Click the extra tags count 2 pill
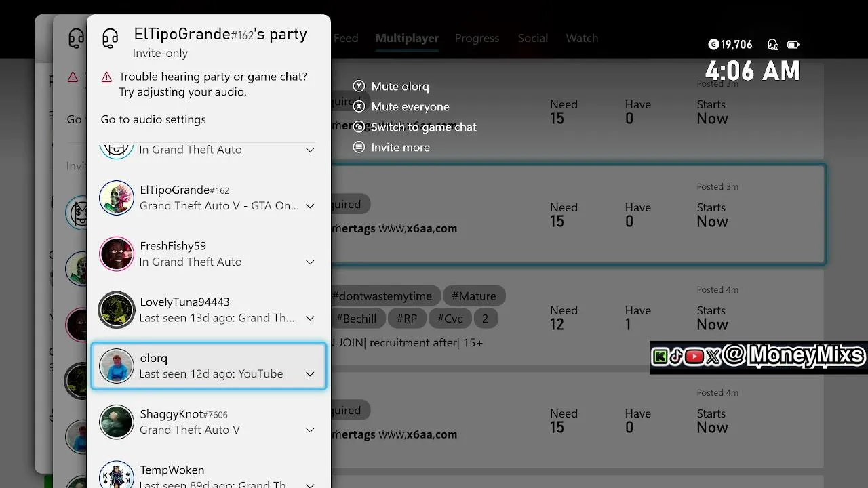 pos(485,318)
